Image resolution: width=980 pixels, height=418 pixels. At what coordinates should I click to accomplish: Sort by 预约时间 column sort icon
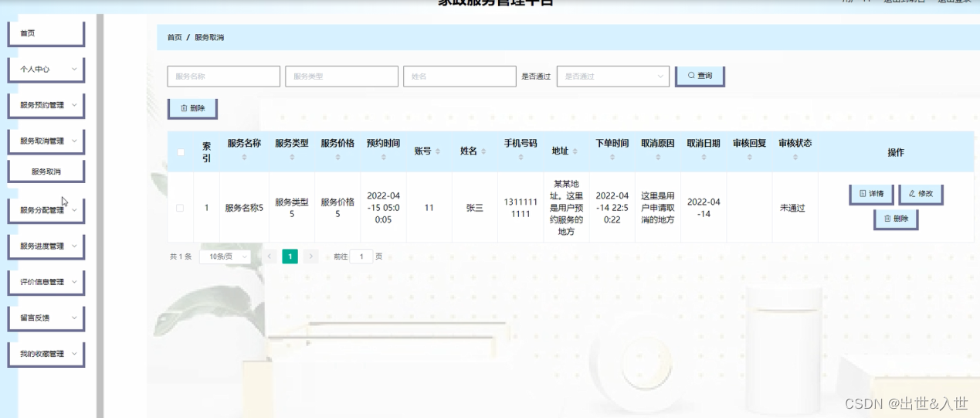[x=383, y=157]
